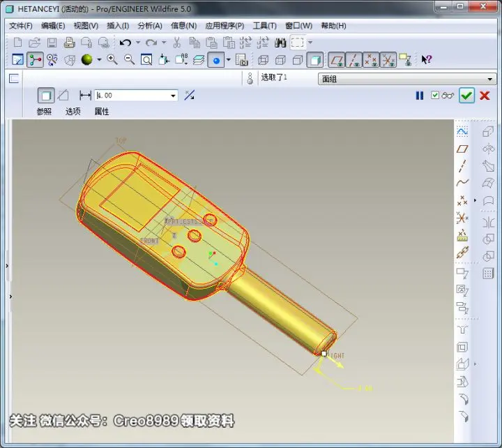502x448 pixels.
Task: Click the Zoom In magnifier icon
Action: (x=112, y=59)
